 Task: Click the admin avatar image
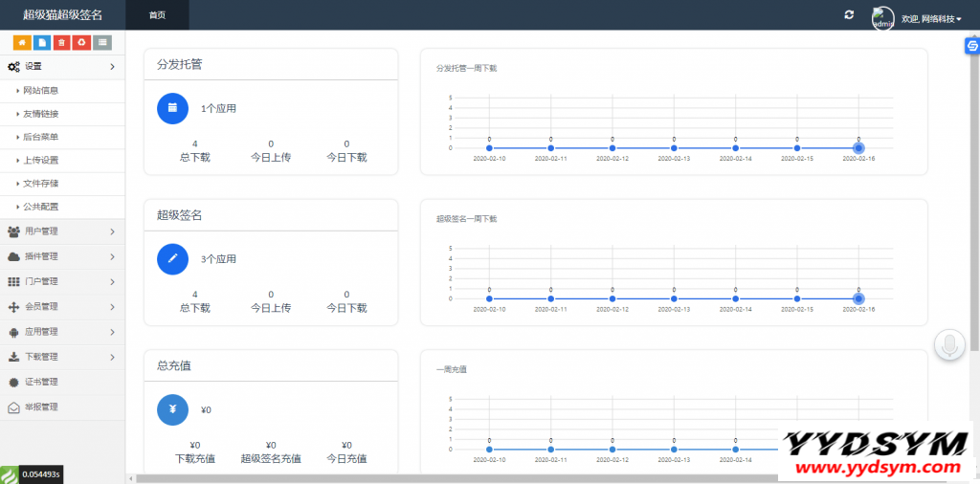(882, 17)
